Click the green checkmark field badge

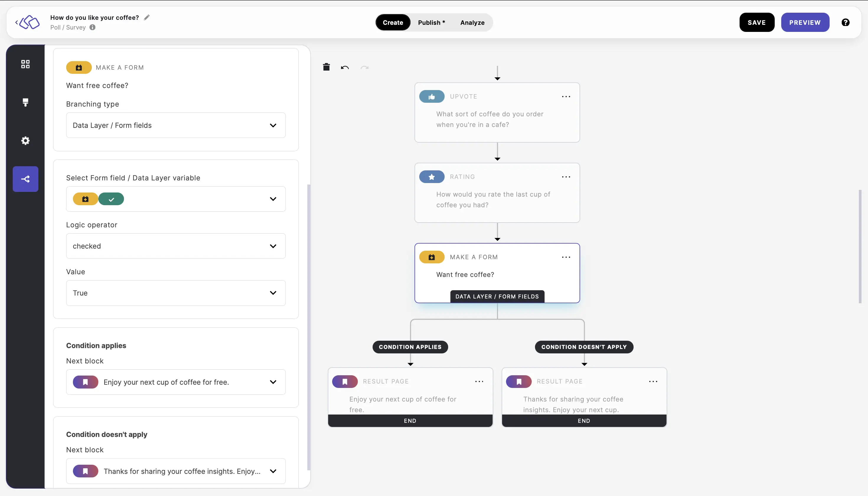coord(111,199)
